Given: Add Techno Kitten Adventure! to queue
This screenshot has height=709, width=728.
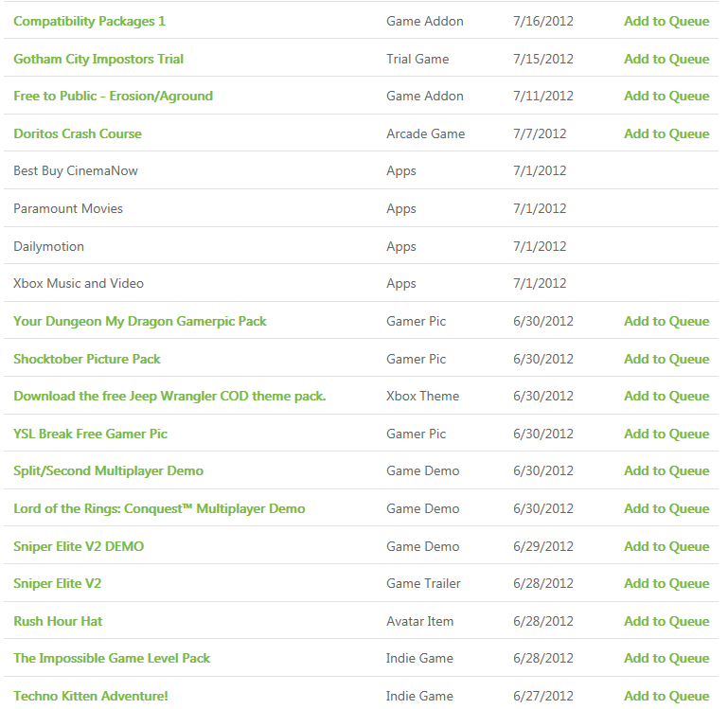Looking at the screenshot, I should coord(666,696).
